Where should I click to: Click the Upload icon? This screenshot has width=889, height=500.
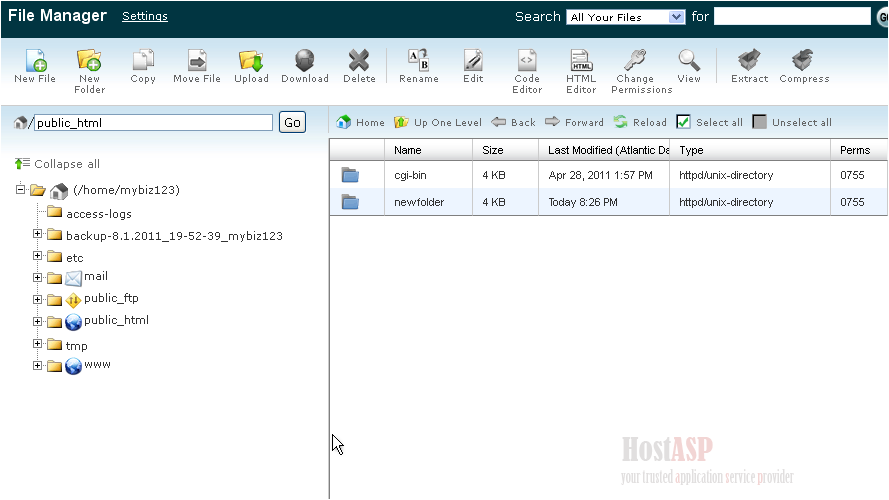point(251,61)
